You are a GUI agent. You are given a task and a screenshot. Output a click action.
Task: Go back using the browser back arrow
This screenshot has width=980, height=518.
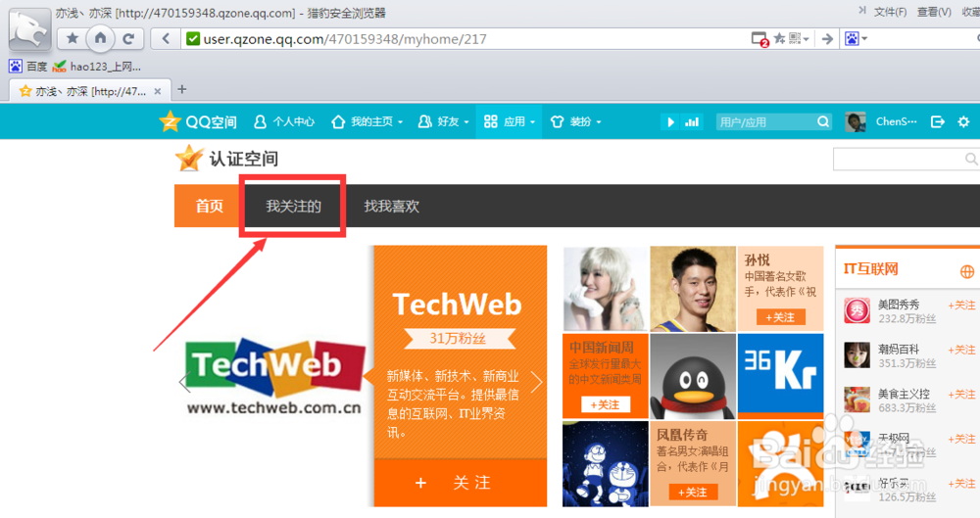pos(166,39)
